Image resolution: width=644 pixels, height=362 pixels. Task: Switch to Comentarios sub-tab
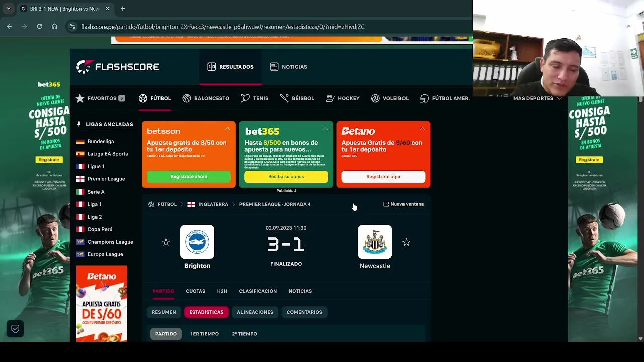(x=304, y=312)
